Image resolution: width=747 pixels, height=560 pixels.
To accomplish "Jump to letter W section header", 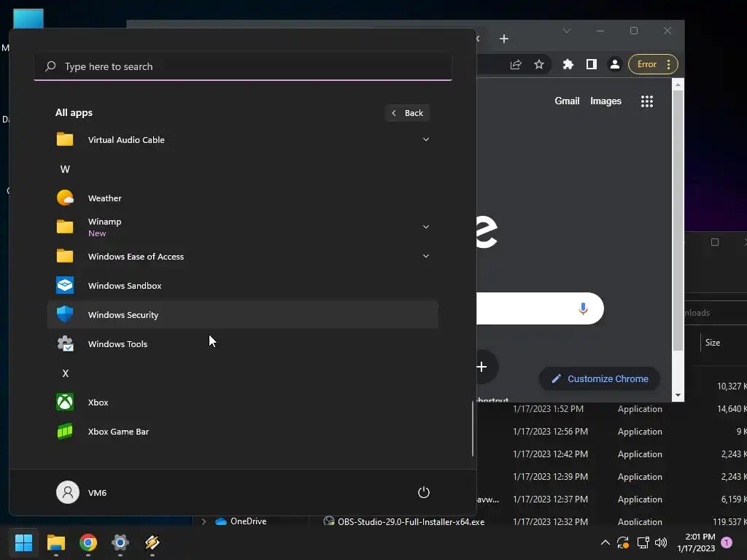I will [65, 169].
